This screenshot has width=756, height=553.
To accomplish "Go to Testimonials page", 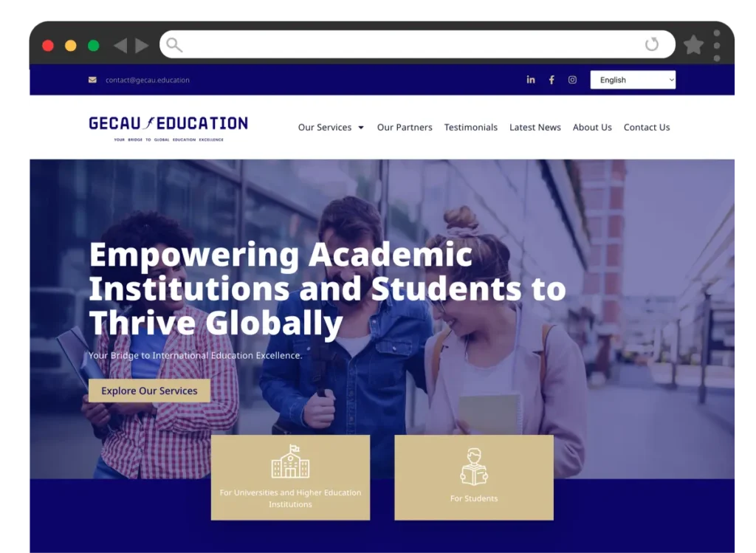I will point(470,127).
